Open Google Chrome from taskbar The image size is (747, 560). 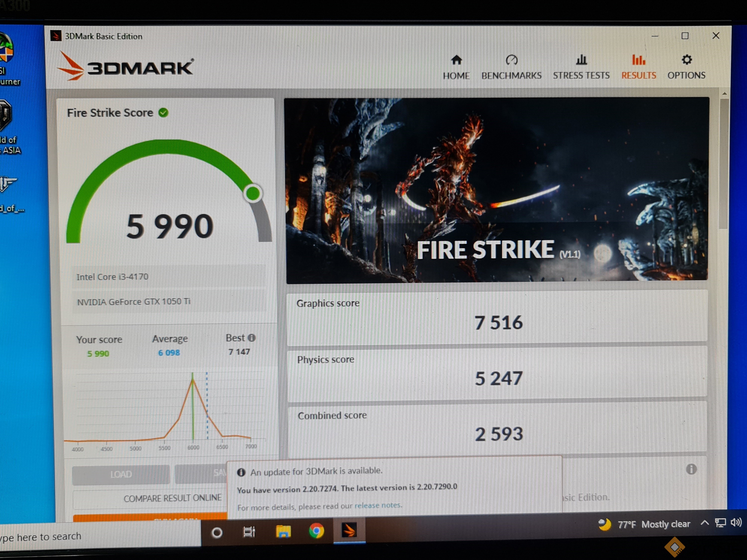316,531
